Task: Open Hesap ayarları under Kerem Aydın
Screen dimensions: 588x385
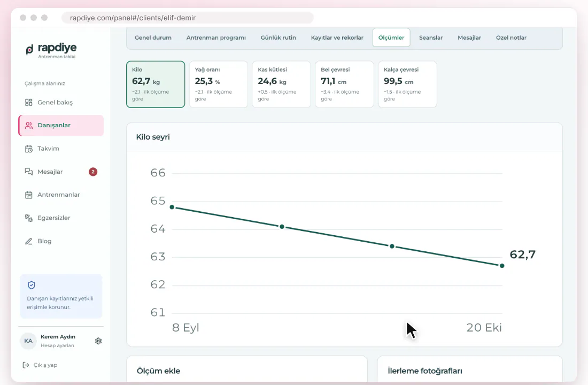Action: point(57,345)
